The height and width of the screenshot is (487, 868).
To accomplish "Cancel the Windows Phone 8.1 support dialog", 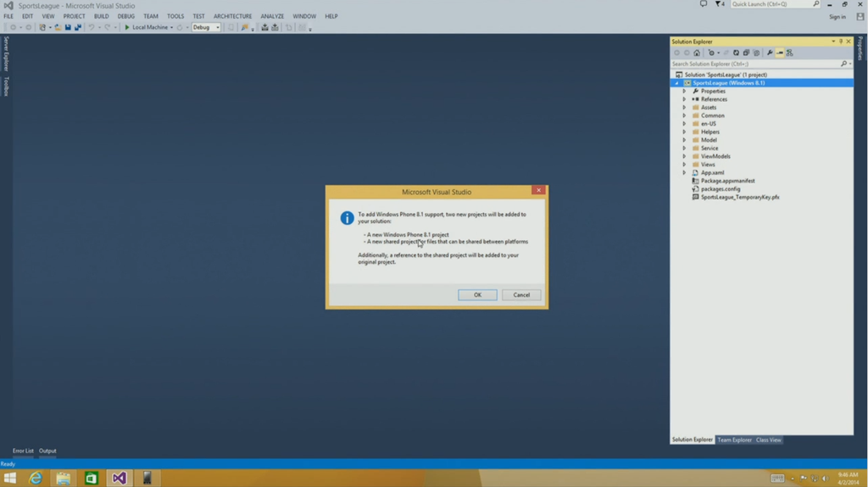I will (x=521, y=294).
